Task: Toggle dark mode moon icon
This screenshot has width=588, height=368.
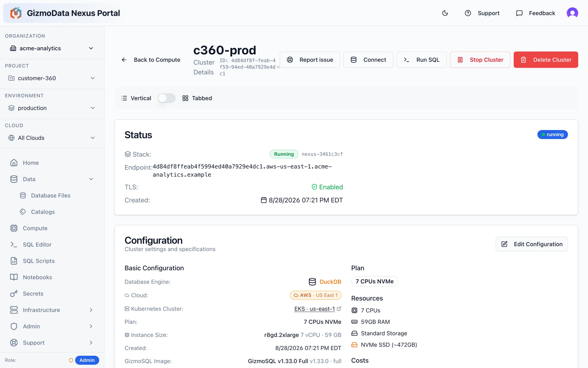Action: click(445, 13)
